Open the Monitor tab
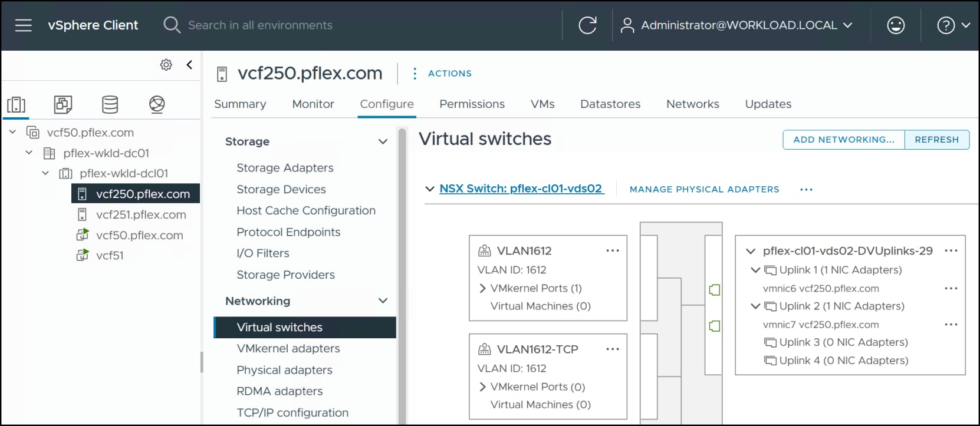Screen dimensions: 980x426 [x=313, y=104]
